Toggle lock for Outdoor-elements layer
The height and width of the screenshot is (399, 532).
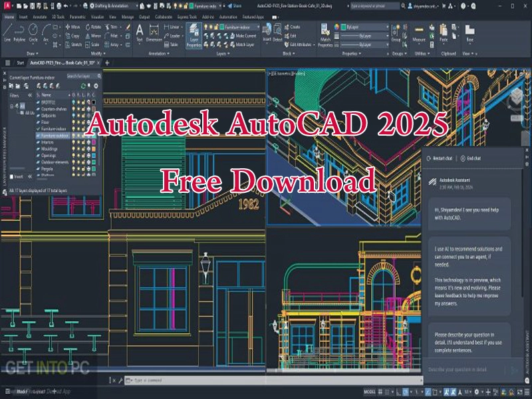84,162
